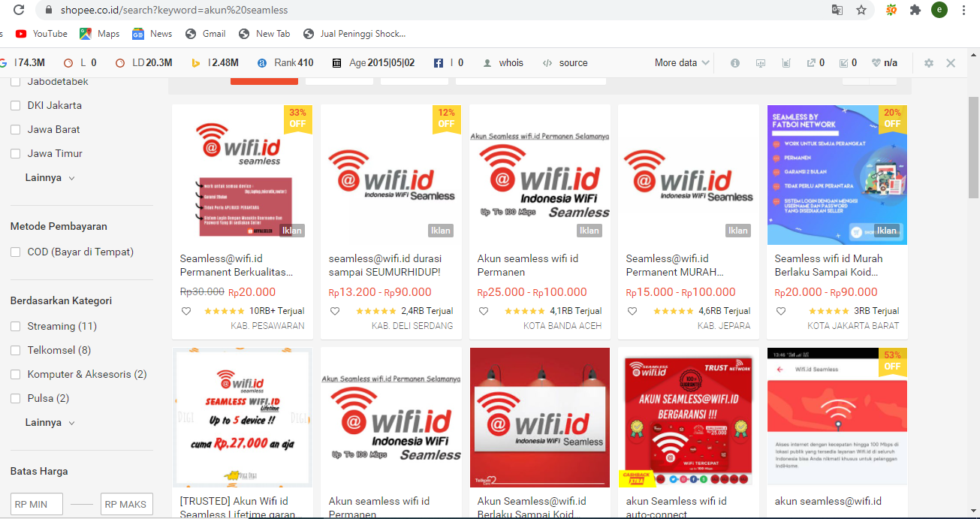This screenshot has width=980, height=519.
Task: Open the News bookmark
Action: point(152,34)
